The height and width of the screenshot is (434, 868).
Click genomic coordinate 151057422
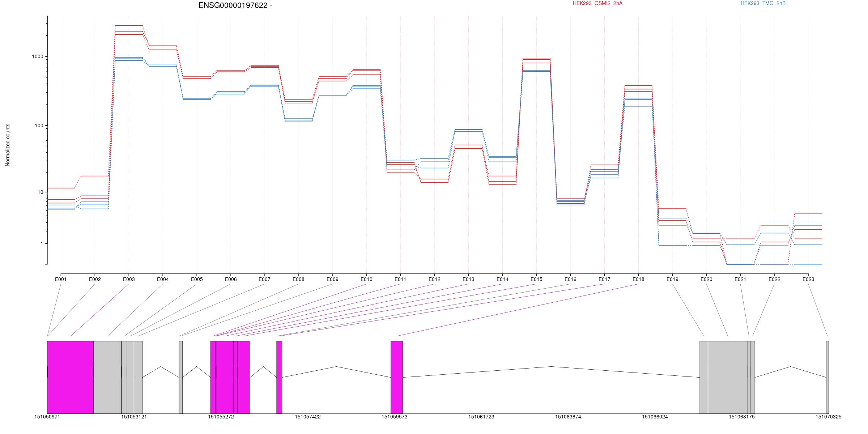click(308, 417)
